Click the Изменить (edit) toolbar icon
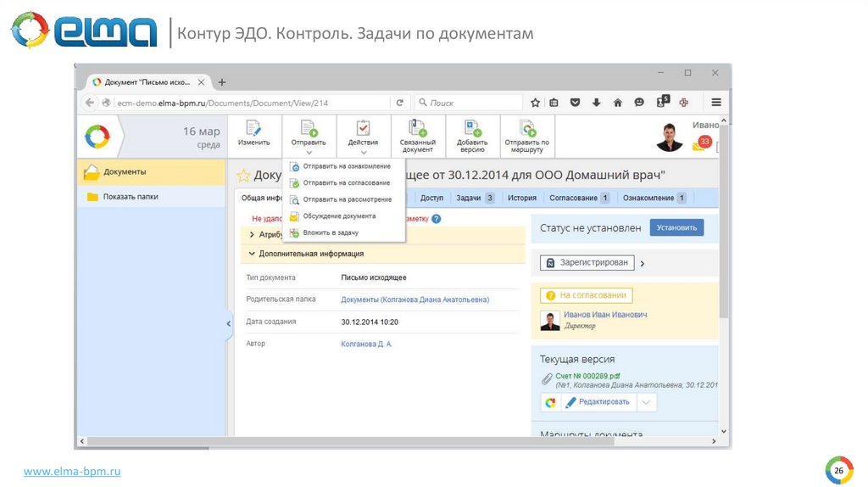Screen dimensions: 868x487 tap(253, 130)
